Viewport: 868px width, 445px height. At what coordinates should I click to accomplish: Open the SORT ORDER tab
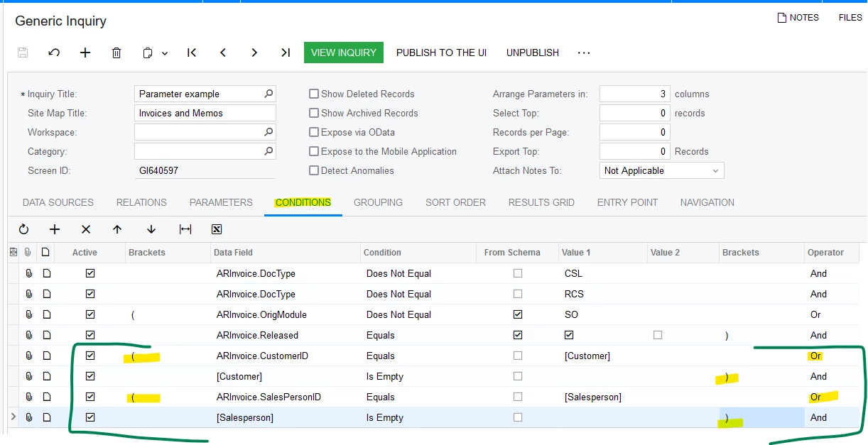pos(455,202)
